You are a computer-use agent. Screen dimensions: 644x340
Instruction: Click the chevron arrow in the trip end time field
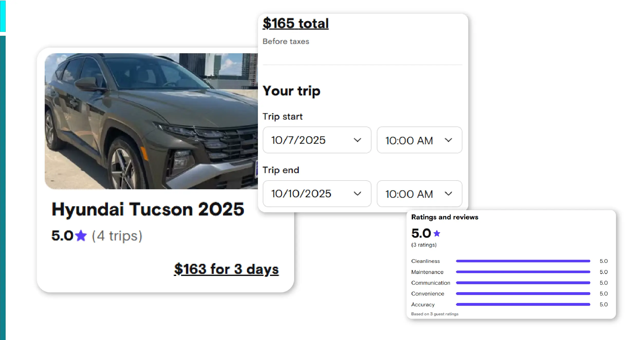(448, 193)
